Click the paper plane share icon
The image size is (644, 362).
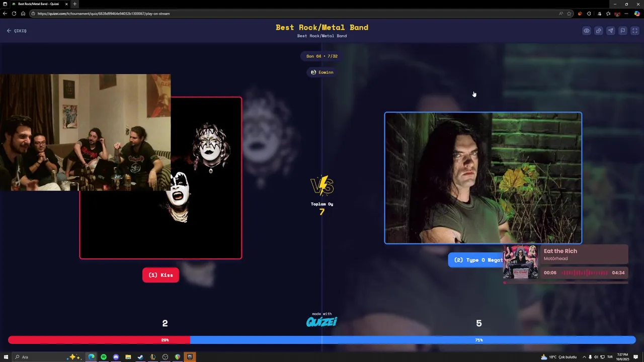point(611,31)
